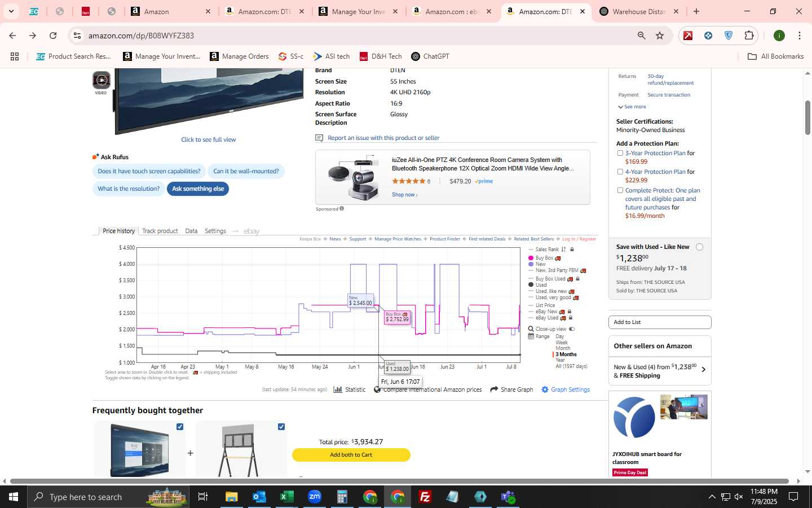Select Save with Used - Like New radio
The image size is (812, 508).
click(699, 247)
